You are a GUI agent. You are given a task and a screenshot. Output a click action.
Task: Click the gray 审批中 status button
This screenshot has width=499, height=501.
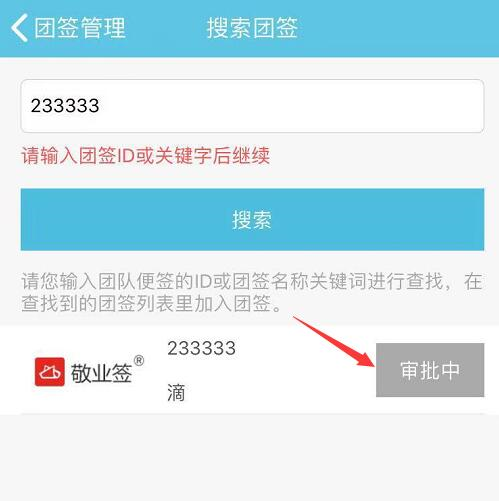(430, 370)
